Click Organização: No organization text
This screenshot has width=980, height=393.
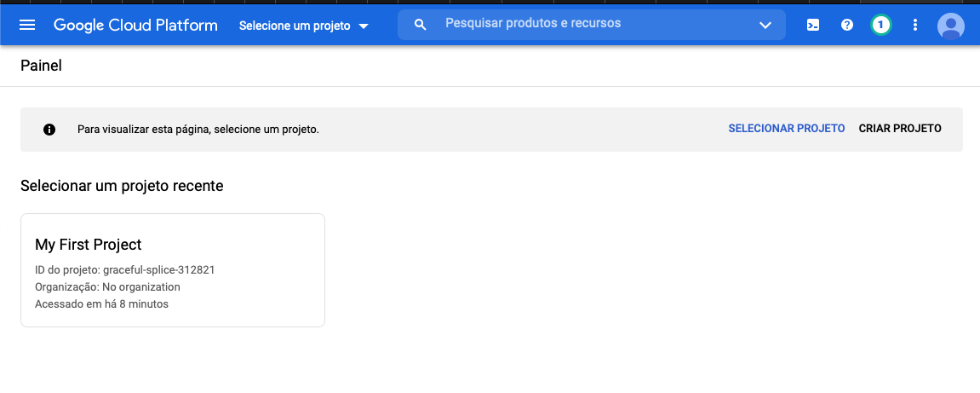[107, 287]
